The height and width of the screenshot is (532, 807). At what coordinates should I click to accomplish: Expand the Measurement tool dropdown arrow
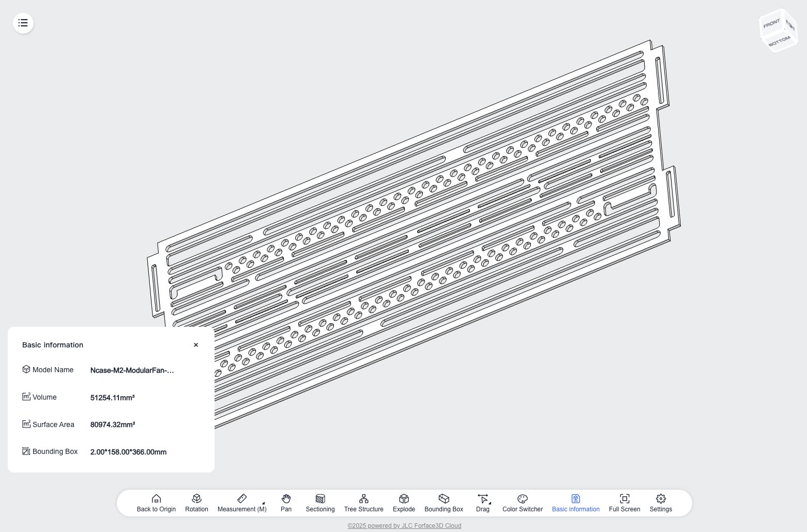click(x=264, y=503)
